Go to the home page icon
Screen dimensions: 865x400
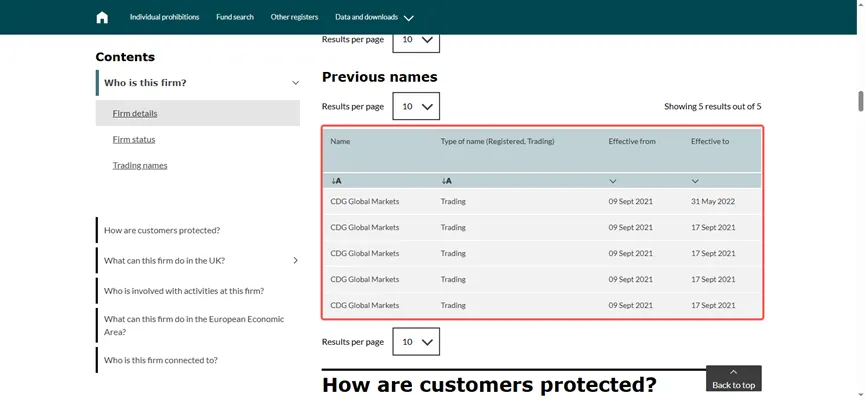click(x=102, y=17)
